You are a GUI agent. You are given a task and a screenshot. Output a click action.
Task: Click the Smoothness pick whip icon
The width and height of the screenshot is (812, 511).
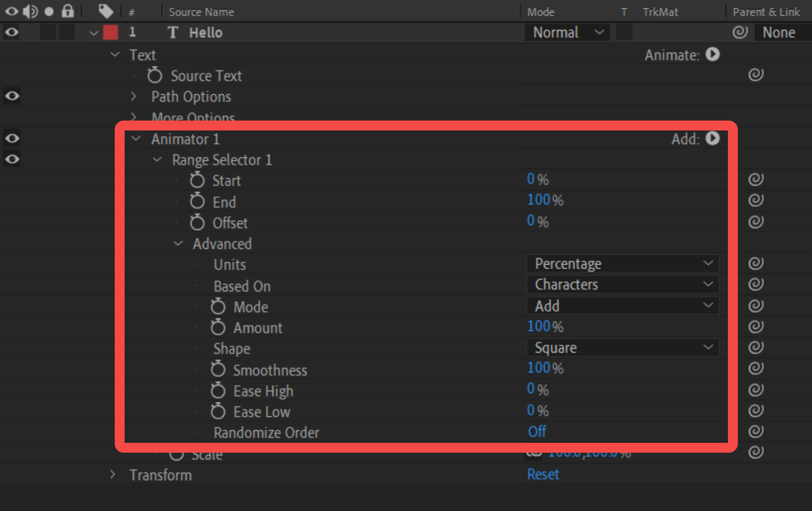(755, 368)
